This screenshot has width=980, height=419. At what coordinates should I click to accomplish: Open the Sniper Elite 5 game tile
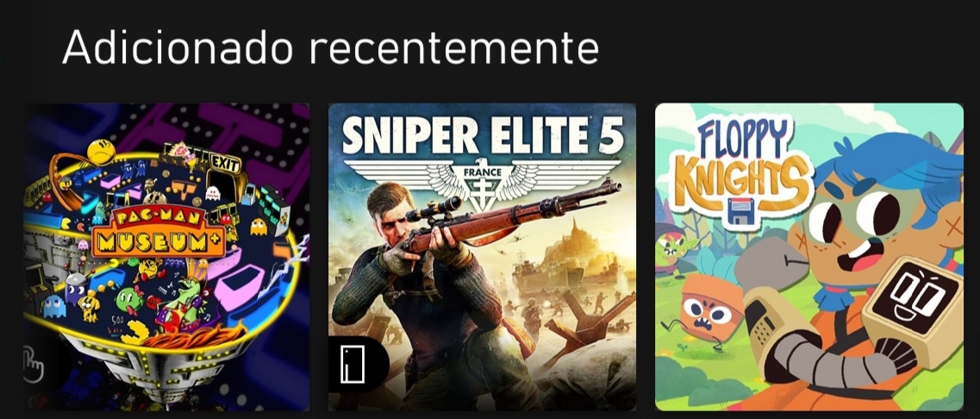[x=482, y=256]
